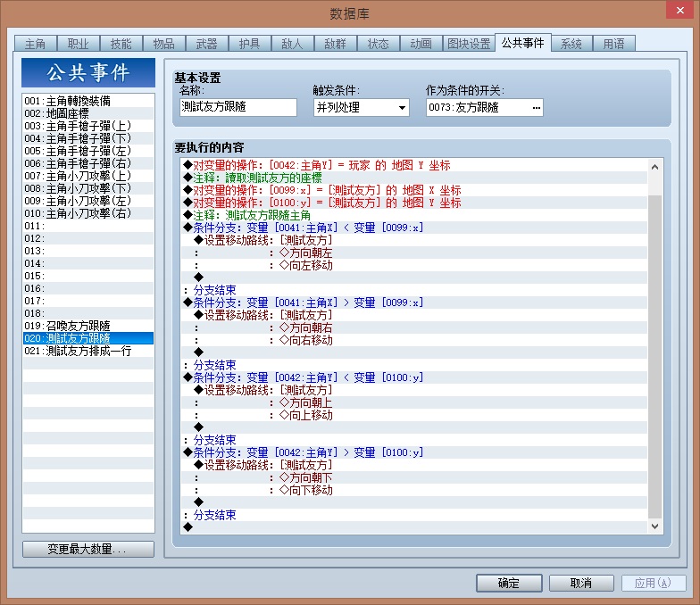This screenshot has height=605, width=700.
Task: Select command setting [0042:主角Y] to player Y
Action: pyautogui.click(x=414, y=165)
